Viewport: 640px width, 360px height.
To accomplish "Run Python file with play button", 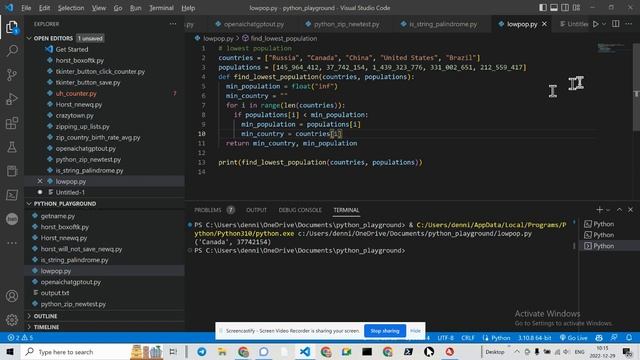I will [596, 24].
